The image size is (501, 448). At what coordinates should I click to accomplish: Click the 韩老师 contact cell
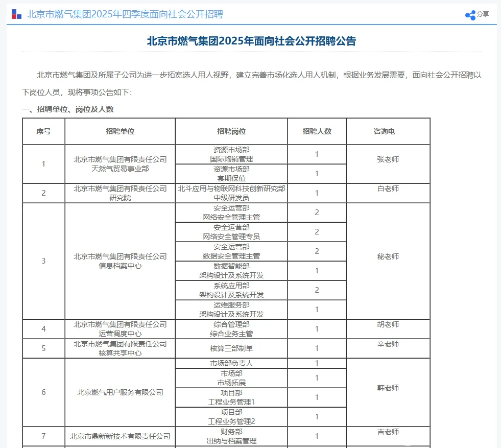tap(388, 387)
